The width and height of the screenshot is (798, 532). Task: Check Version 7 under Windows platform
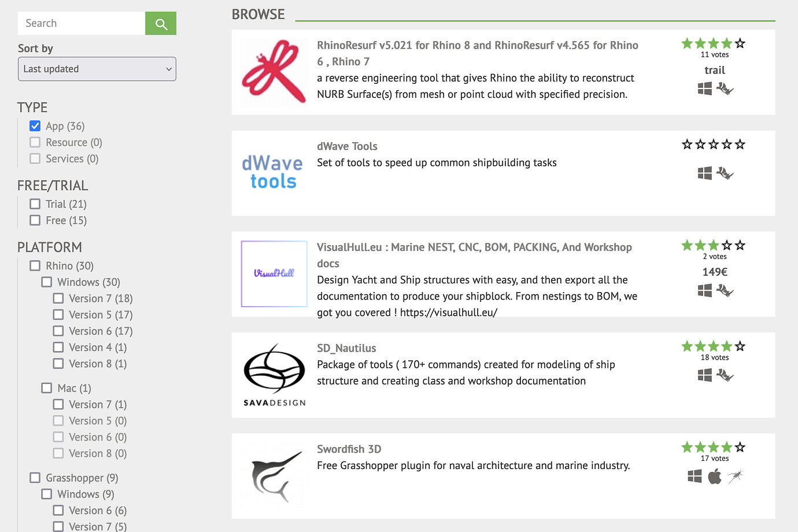(x=58, y=298)
